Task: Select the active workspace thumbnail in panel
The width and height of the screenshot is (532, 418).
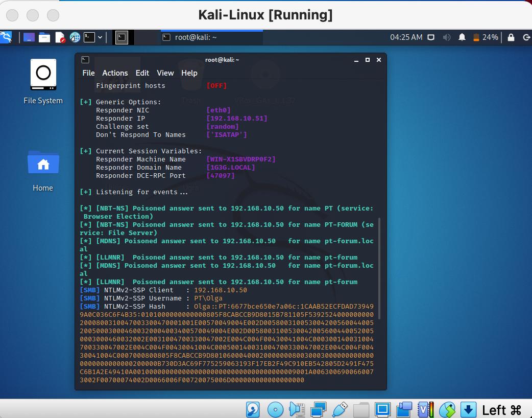Action: click(x=122, y=37)
